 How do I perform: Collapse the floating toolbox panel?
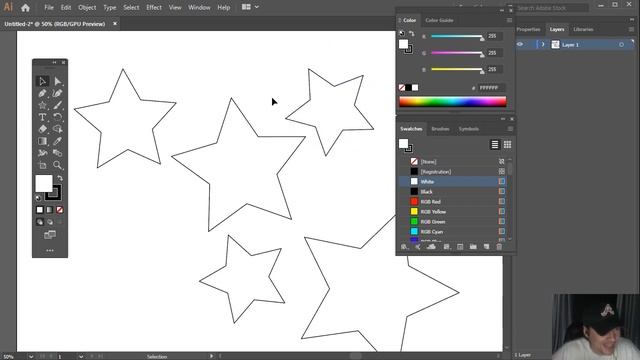(54, 62)
